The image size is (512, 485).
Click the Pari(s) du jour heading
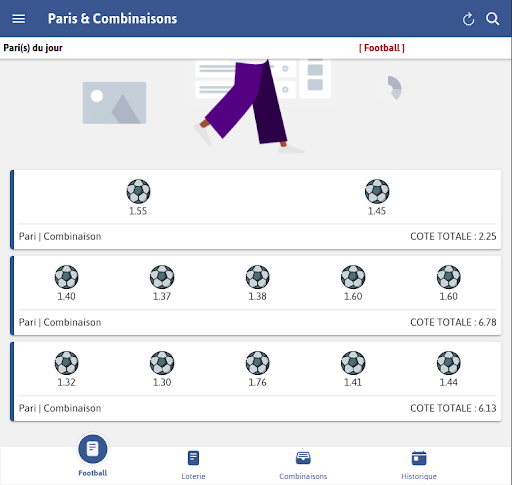(x=33, y=48)
